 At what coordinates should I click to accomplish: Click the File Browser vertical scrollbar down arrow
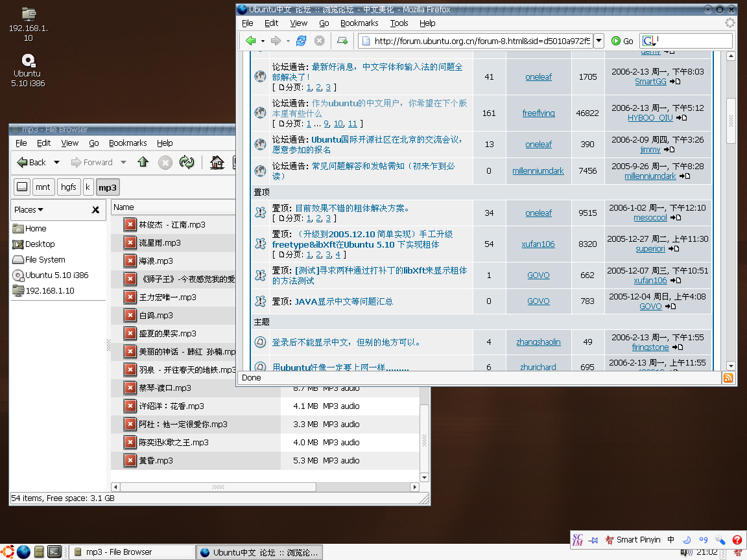[424, 477]
